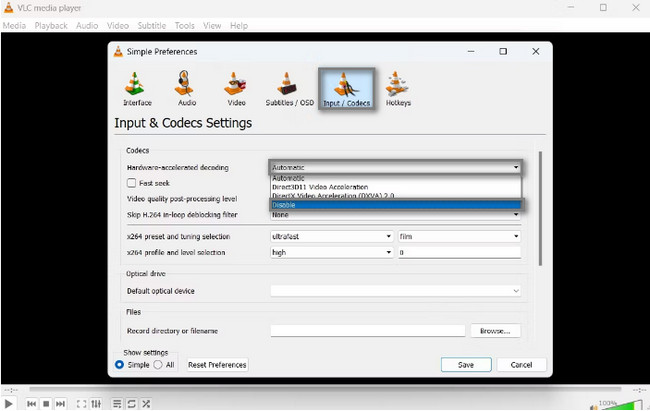Click the VLC cone icon in title bar

8,7
